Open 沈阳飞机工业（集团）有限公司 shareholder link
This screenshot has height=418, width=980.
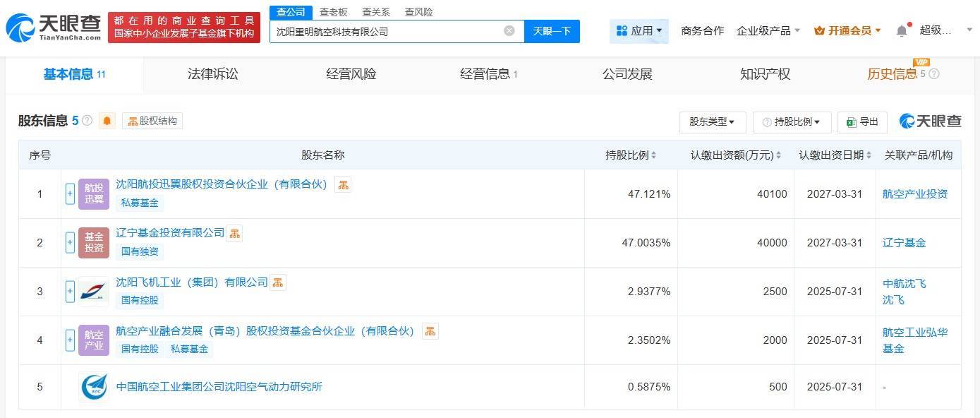pyautogui.click(x=192, y=282)
